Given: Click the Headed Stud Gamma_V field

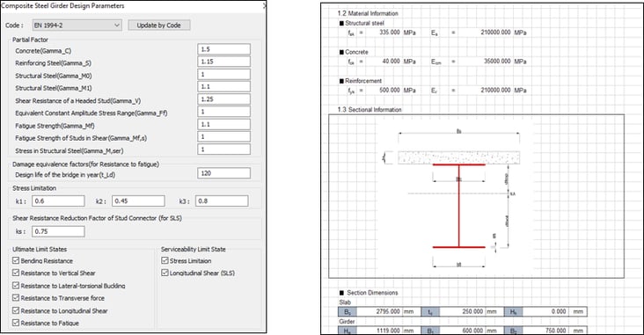Looking at the screenshot, I should [x=223, y=99].
